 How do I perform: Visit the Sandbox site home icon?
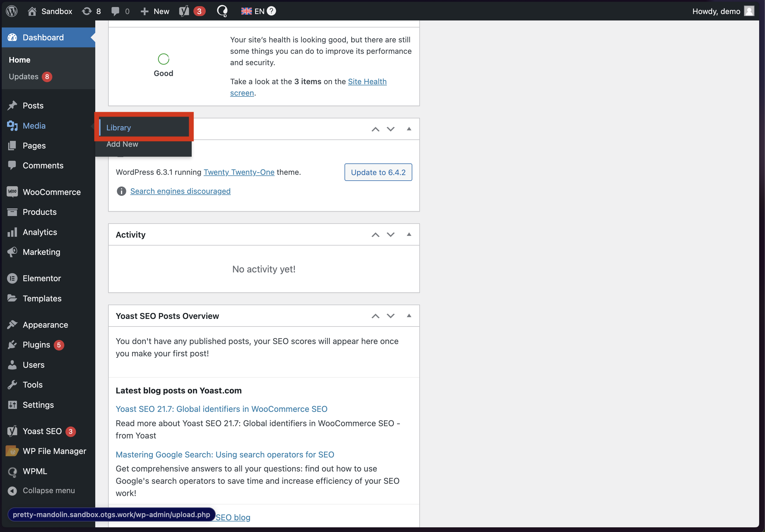pos(32,11)
